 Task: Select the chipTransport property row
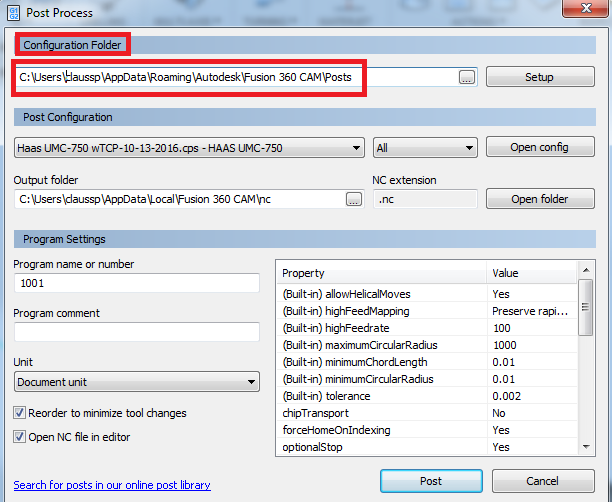pyautogui.click(x=427, y=413)
